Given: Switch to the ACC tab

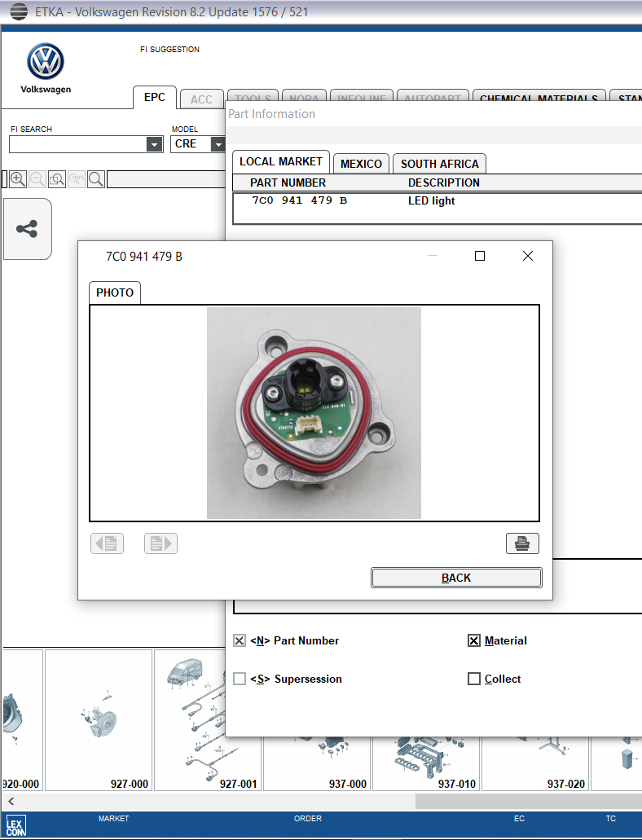Looking at the screenshot, I should [x=201, y=99].
